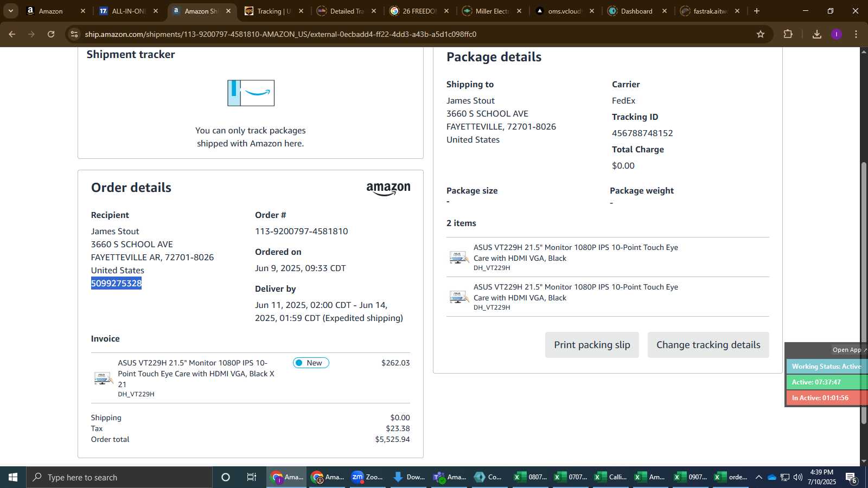The height and width of the screenshot is (488, 868).
Task: Click the network tray icon
Action: coord(785,477)
